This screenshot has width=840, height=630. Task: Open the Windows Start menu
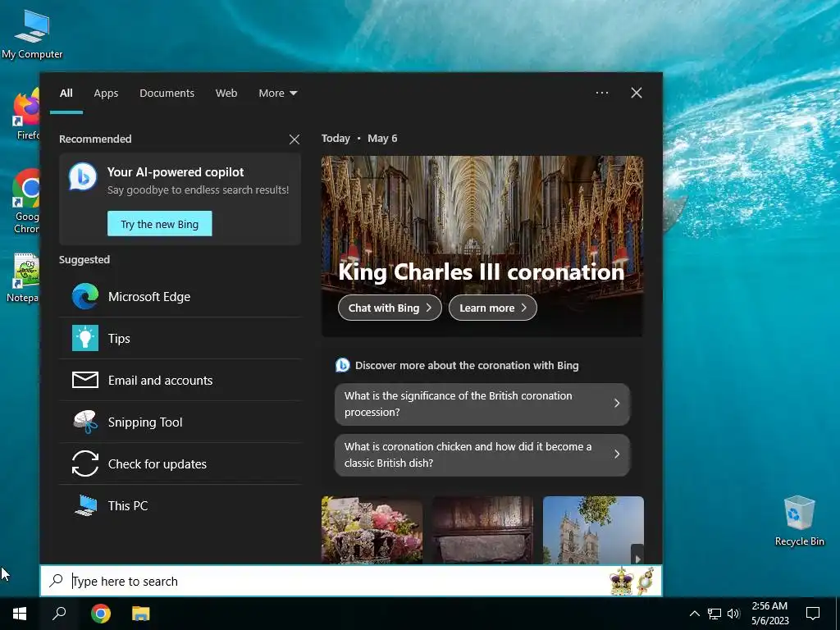coord(20,614)
